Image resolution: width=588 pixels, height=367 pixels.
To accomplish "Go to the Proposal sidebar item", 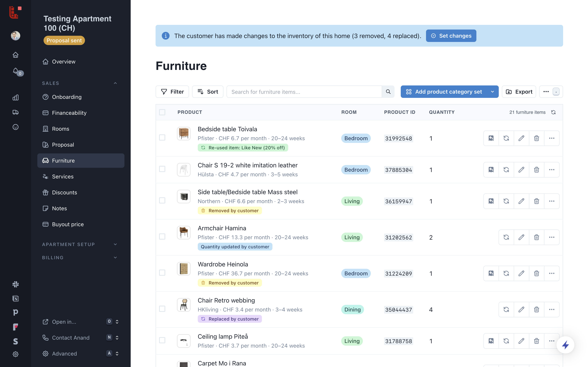I will pos(63,145).
